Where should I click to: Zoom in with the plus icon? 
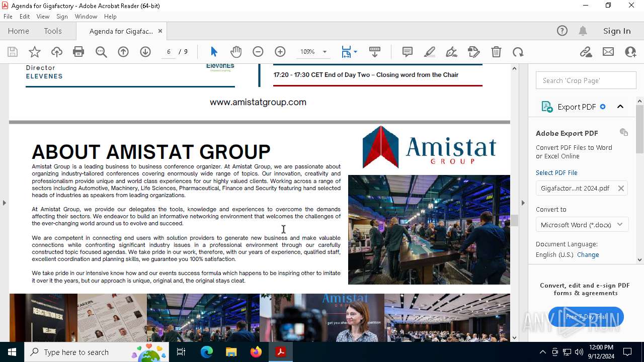(280, 52)
